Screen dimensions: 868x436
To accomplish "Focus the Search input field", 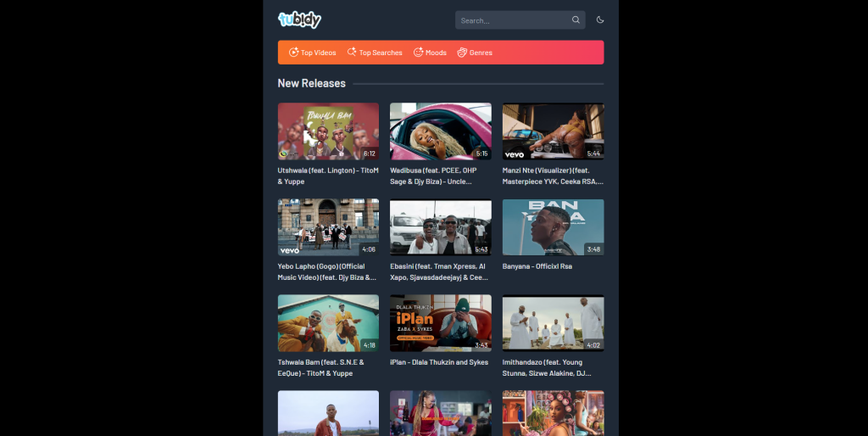I will pos(514,20).
